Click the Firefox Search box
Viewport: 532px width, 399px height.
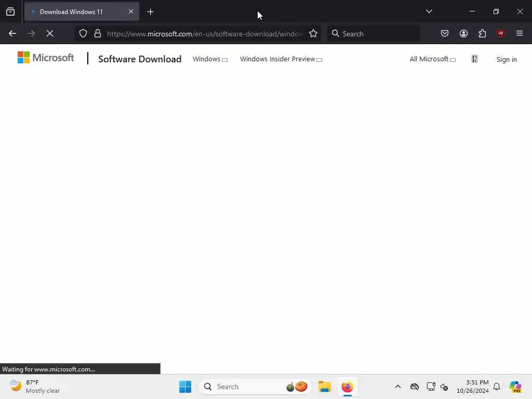(373, 34)
